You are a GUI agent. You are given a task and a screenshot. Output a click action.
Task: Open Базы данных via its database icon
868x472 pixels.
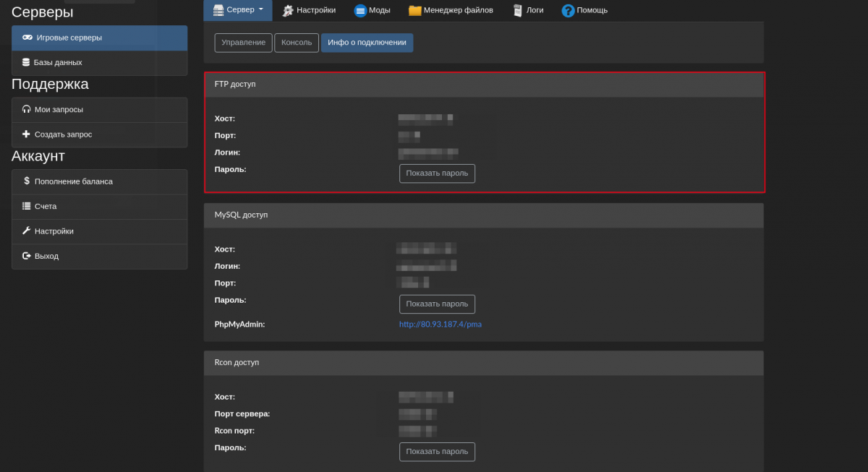click(x=26, y=62)
